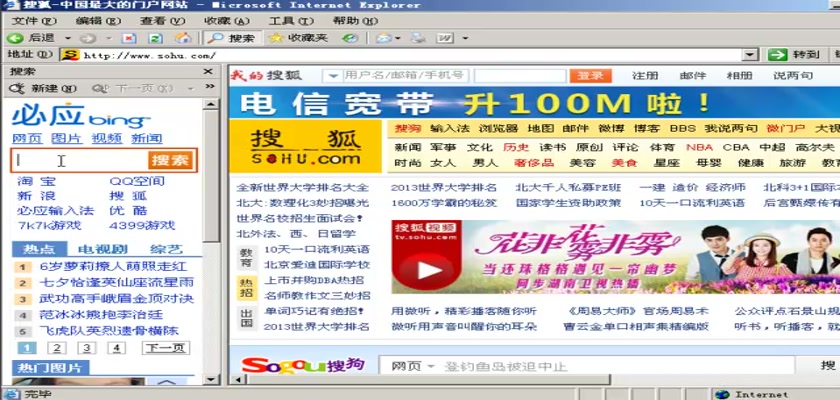
Task: Open the 工具(T) menu
Action: [291, 21]
